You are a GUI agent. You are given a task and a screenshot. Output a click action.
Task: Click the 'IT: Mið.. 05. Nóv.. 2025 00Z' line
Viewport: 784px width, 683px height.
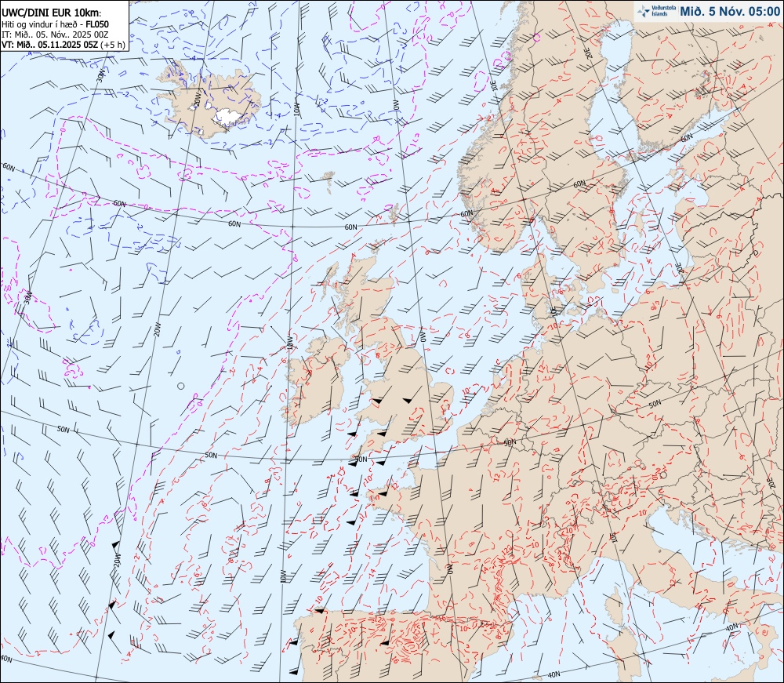click(55, 34)
